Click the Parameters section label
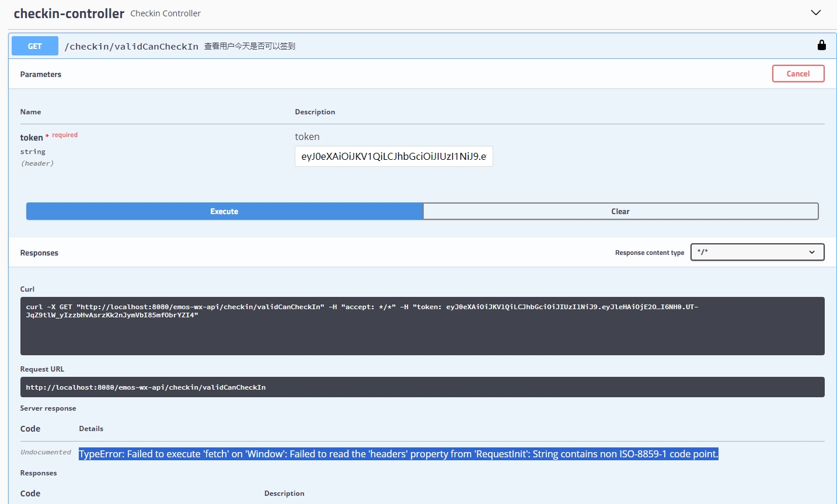This screenshot has width=837, height=504. point(41,74)
